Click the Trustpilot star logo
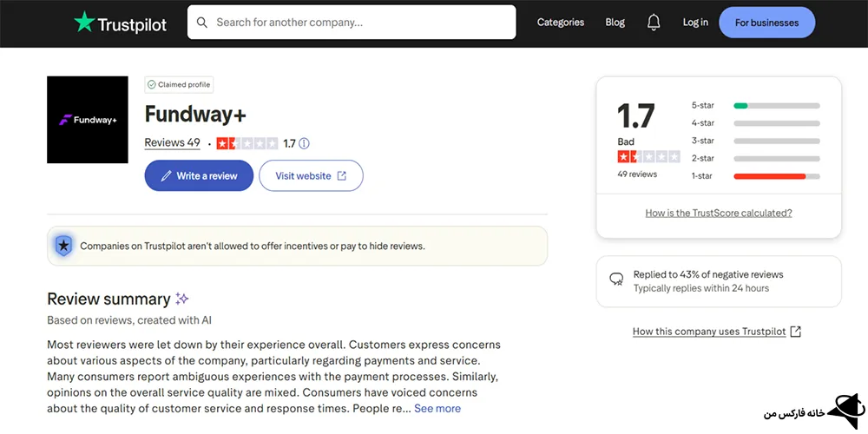This screenshot has height=434, width=868. tap(84, 23)
